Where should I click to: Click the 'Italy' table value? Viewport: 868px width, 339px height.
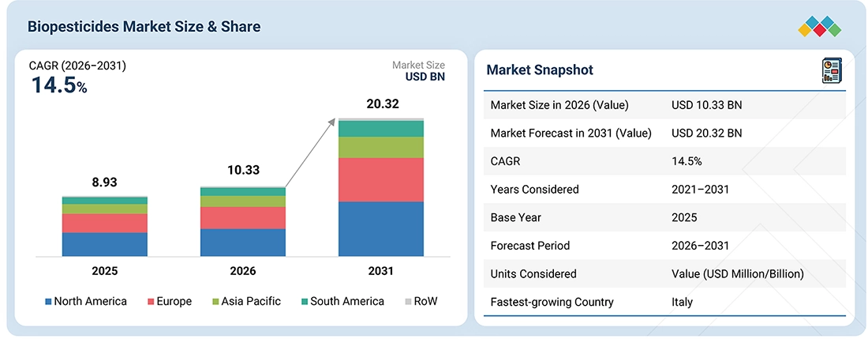point(682,302)
